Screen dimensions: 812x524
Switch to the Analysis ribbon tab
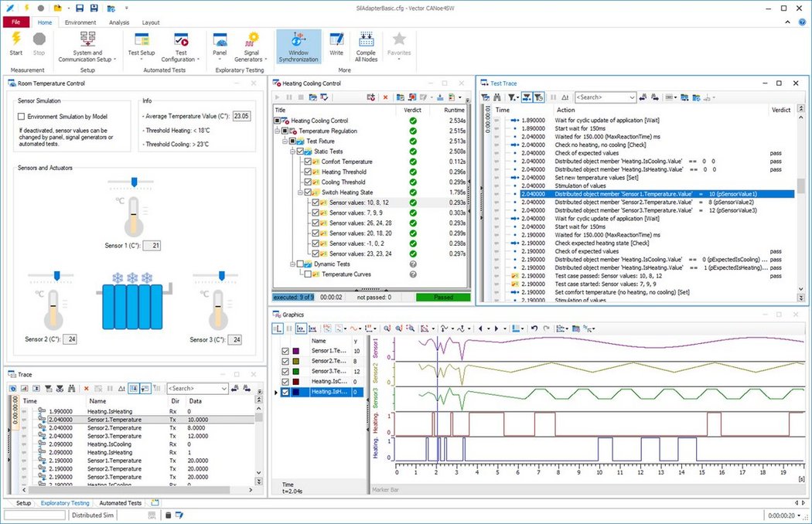click(119, 22)
